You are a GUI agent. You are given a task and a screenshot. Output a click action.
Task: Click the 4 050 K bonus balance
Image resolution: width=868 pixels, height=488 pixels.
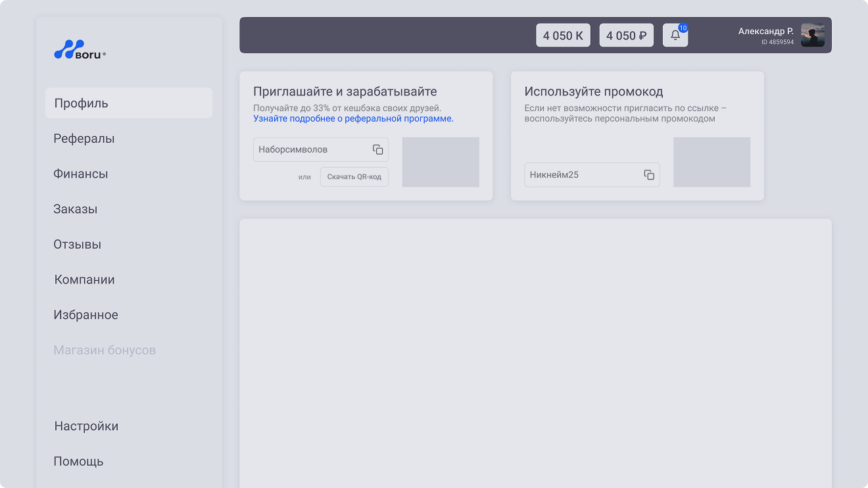tap(563, 36)
